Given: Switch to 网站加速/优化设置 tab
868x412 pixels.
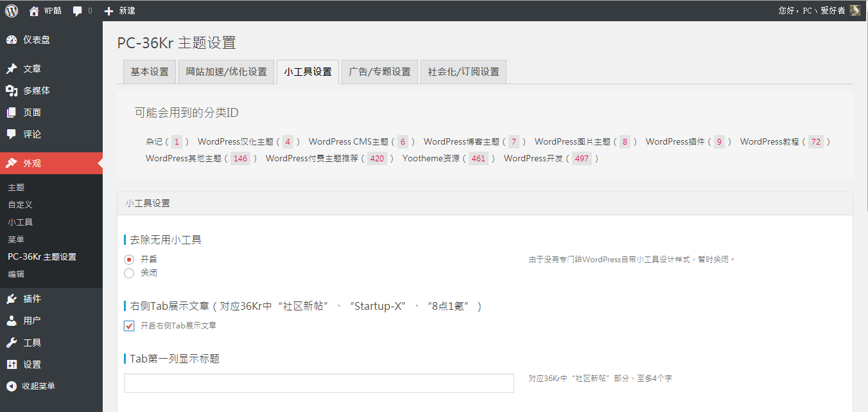Looking at the screenshot, I should pos(227,72).
